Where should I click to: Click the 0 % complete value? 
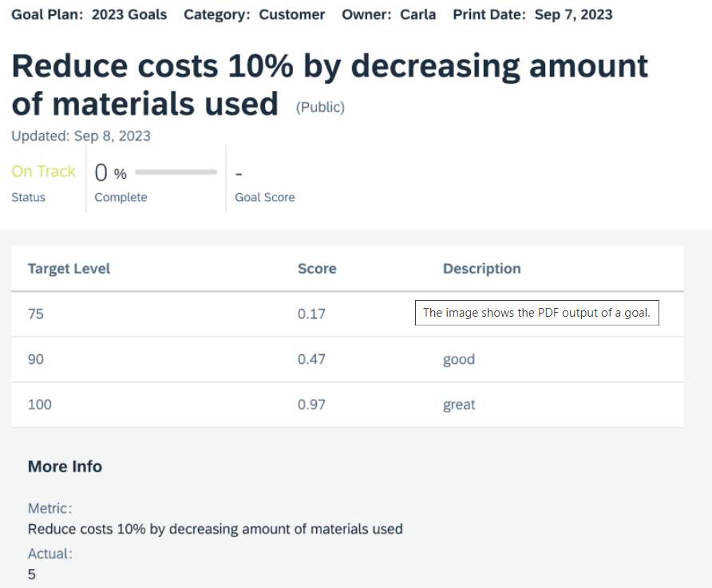point(110,173)
